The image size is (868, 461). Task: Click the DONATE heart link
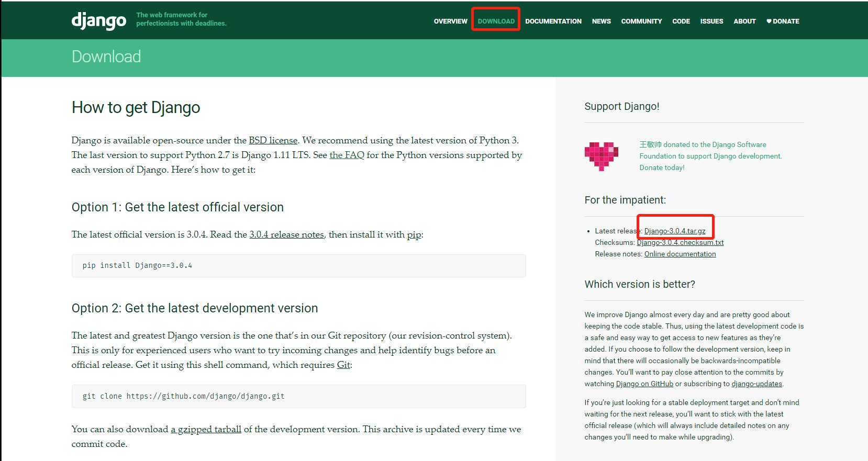tap(783, 21)
